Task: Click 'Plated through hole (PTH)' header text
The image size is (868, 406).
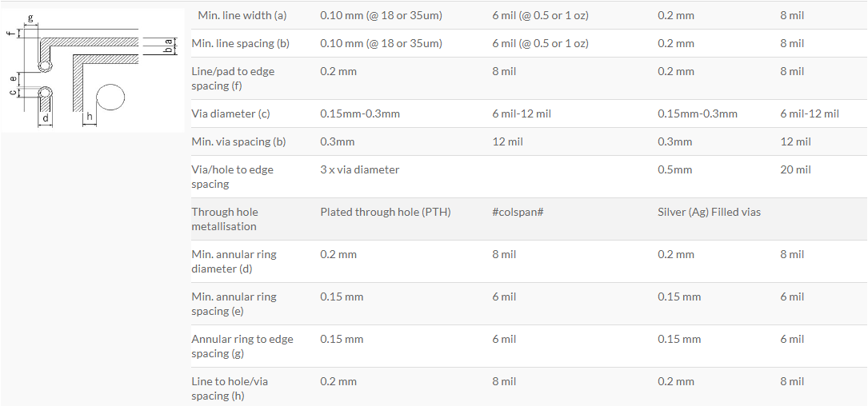Action: pyautogui.click(x=386, y=213)
